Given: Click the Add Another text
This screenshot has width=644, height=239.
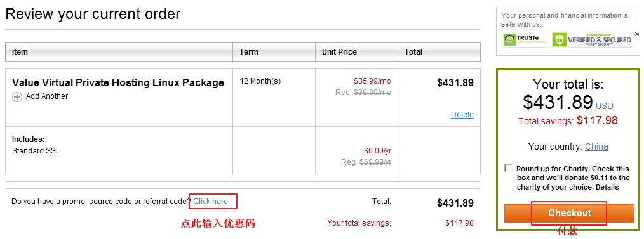Looking at the screenshot, I should (x=47, y=96).
